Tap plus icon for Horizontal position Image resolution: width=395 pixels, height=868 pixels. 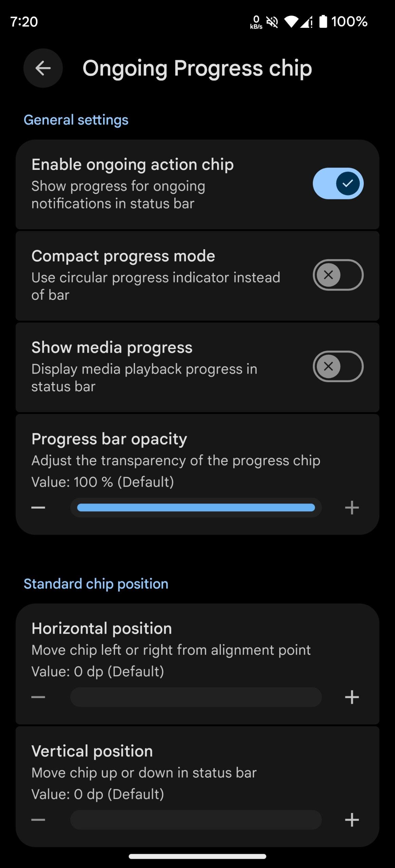352,697
